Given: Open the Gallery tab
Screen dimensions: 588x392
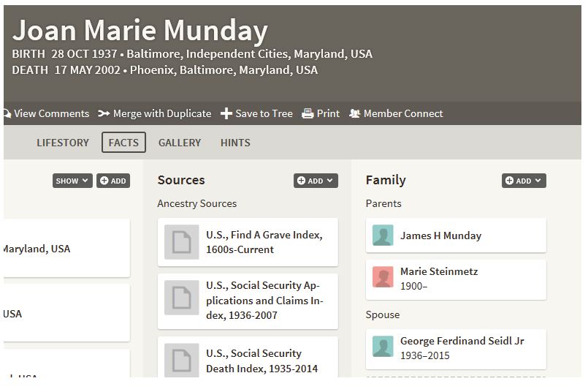Looking at the screenshot, I should tap(180, 143).
